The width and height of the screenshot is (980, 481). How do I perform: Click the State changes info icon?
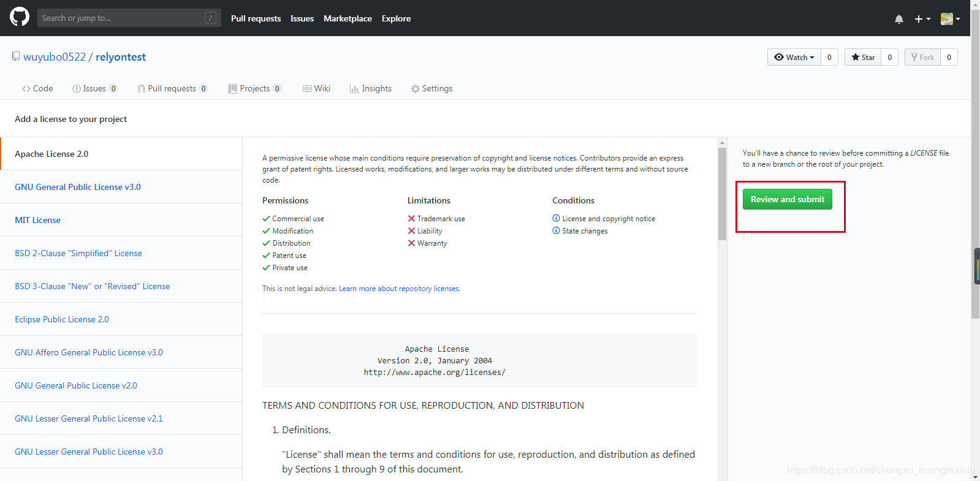tap(556, 230)
